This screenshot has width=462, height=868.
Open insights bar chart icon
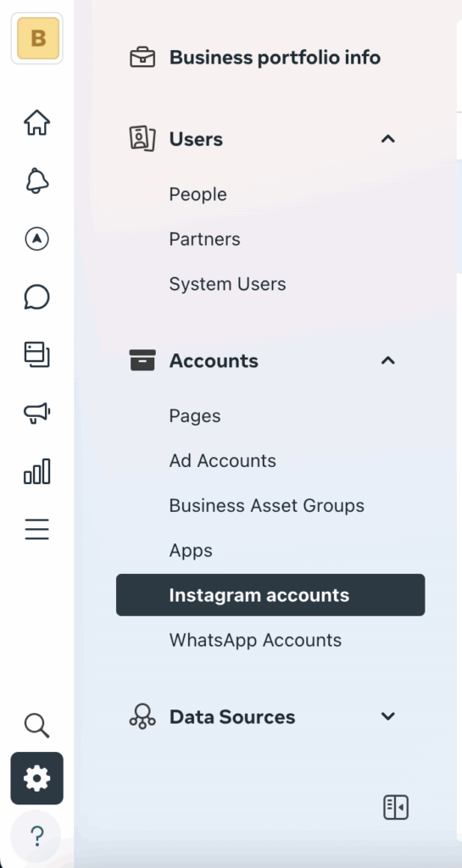[36, 471]
